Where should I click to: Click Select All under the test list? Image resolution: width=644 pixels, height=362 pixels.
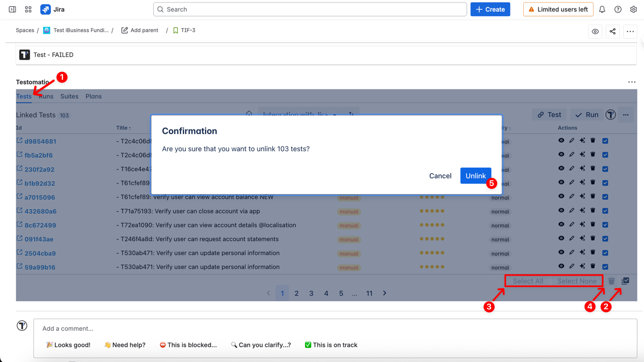(528, 281)
